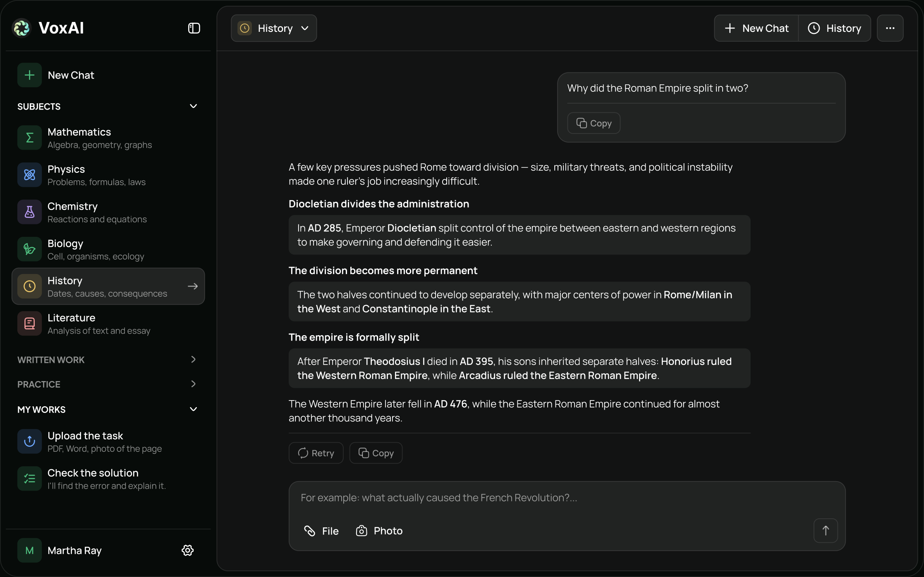The width and height of the screenshot is (924, 577).
Task: Copy the user question message
Action: (x=594, y=123)
